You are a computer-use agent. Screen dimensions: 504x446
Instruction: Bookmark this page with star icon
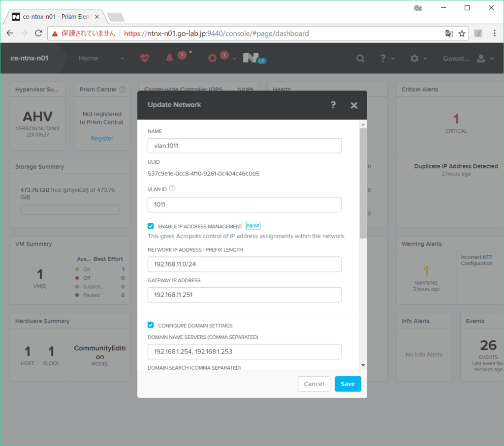[462, 33]
